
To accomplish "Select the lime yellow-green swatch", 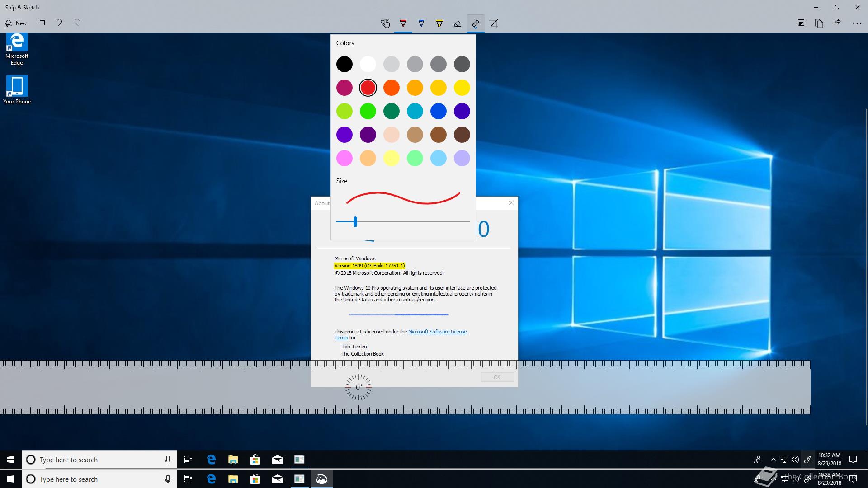I will pos(344,111).
